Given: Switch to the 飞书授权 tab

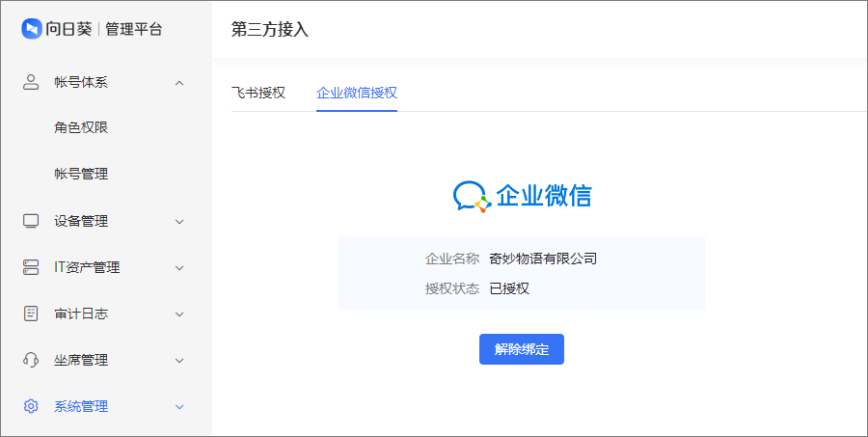Looking at the screenshot, I should pyautogui.click(x=258, y=93).
